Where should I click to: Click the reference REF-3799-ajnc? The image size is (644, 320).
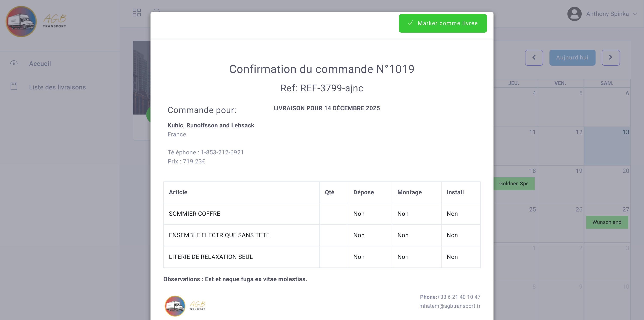click(331, 88)
